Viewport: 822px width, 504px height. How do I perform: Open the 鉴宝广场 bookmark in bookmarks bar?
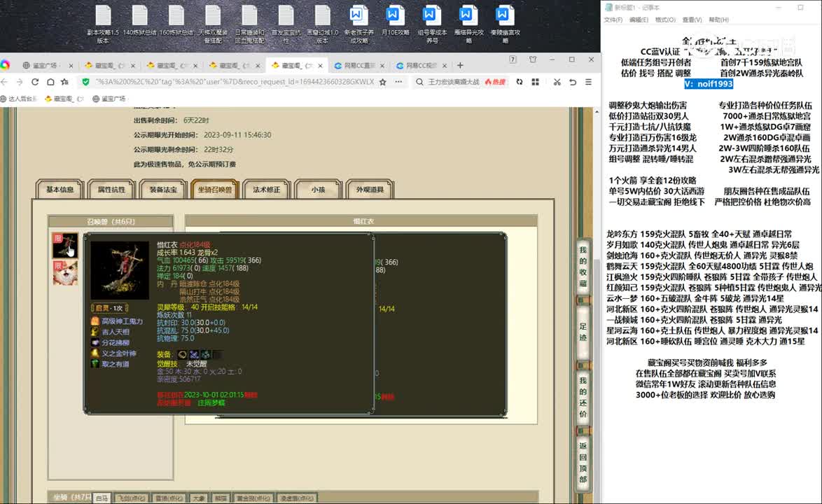109,99
